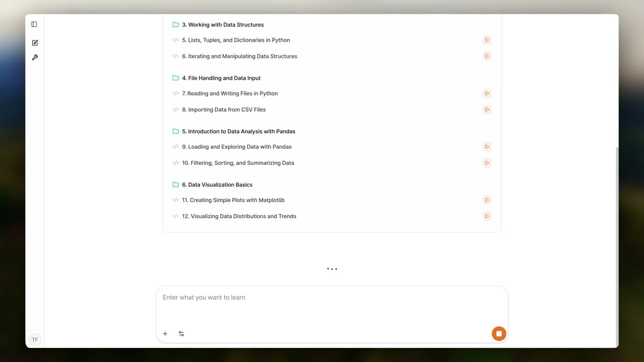The image size is (644, 362).
Task: Expand the ellipsis below the lesson list
Action: pyautogui.click(x=332, y=268)
